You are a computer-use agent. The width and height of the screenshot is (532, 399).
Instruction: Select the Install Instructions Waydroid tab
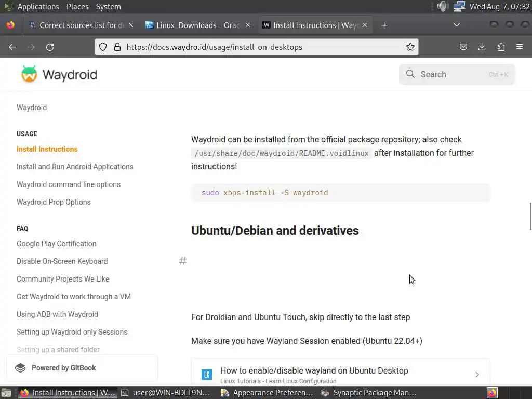pos(315,25)
